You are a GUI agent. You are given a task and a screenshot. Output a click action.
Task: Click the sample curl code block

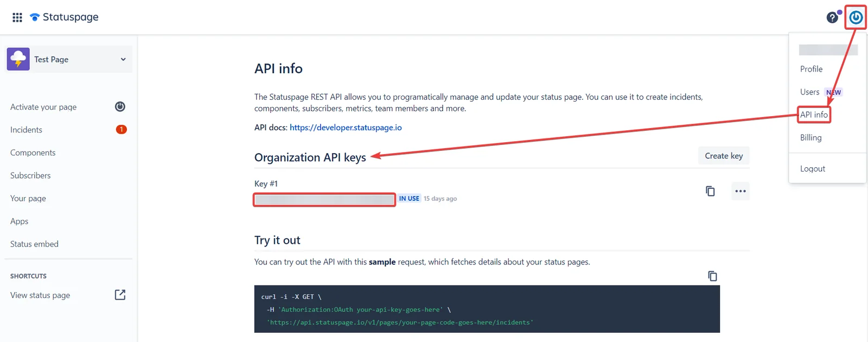[487, 309]
